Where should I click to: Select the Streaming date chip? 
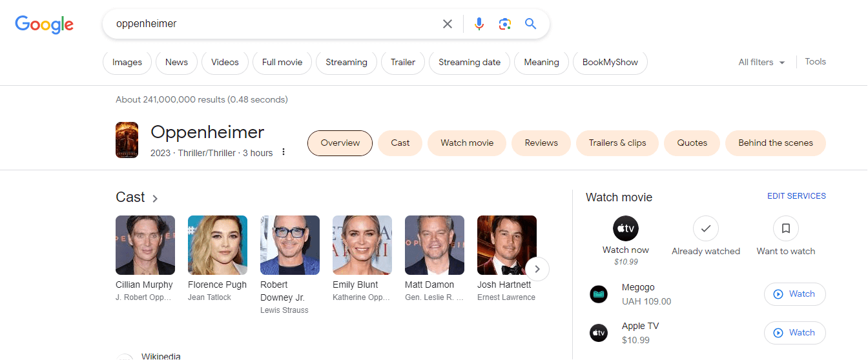tap(470, 63)
